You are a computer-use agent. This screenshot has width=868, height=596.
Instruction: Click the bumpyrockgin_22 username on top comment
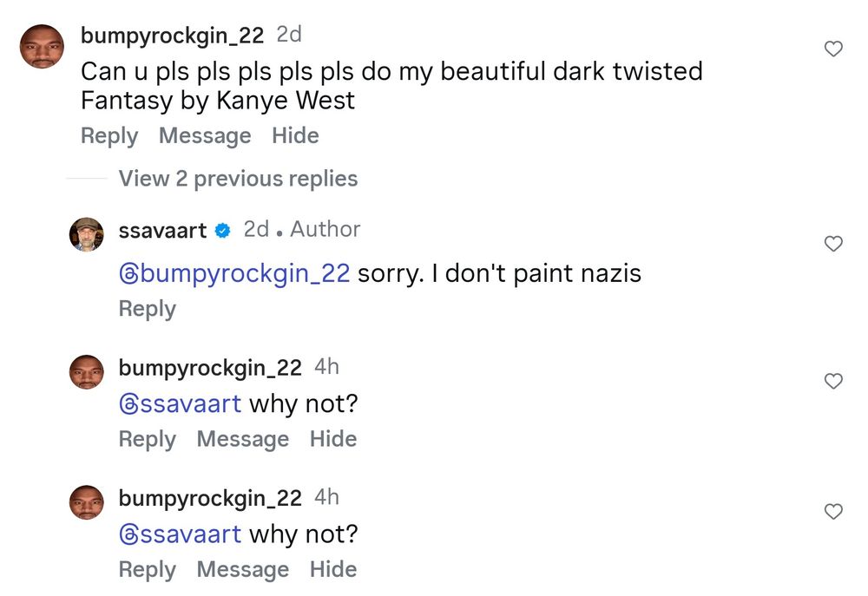pos(172,36)
